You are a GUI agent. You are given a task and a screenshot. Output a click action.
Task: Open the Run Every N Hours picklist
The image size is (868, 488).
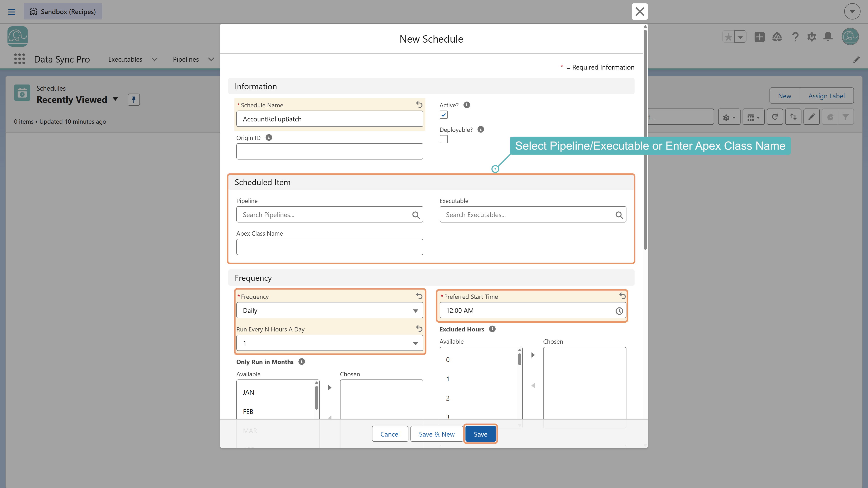click(330, 343)
